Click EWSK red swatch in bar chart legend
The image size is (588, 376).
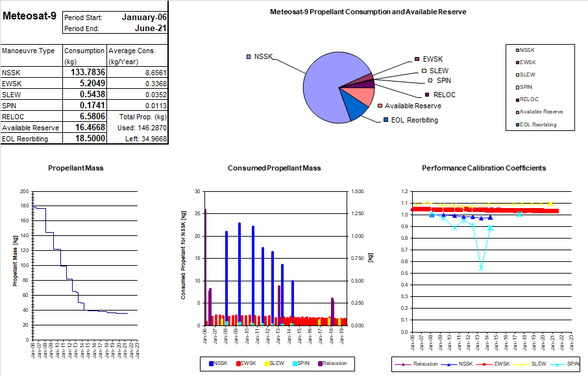tap(238, 364)
